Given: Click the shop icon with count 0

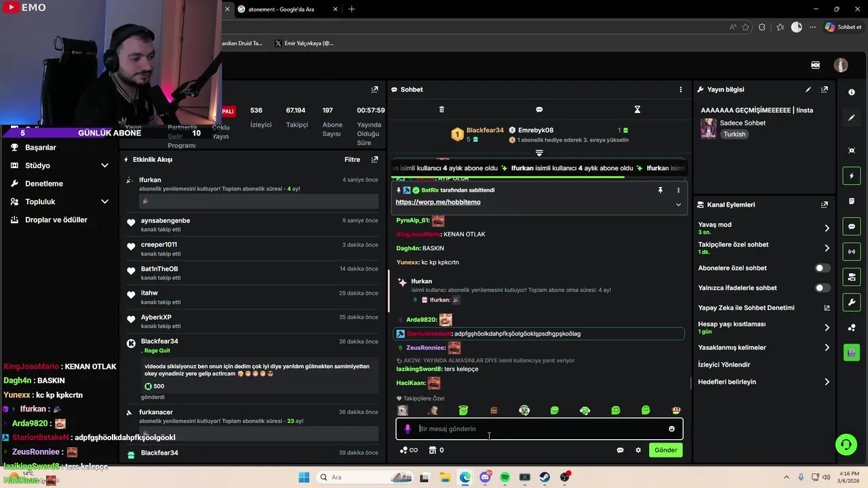Looking at the screenshot, I should coord(436,450).
